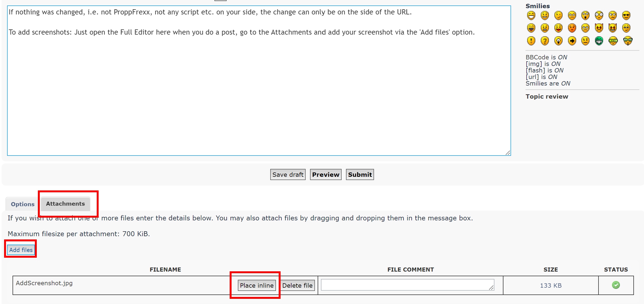
Task: Insert the arrow smiley
Action: coord(572,41)
